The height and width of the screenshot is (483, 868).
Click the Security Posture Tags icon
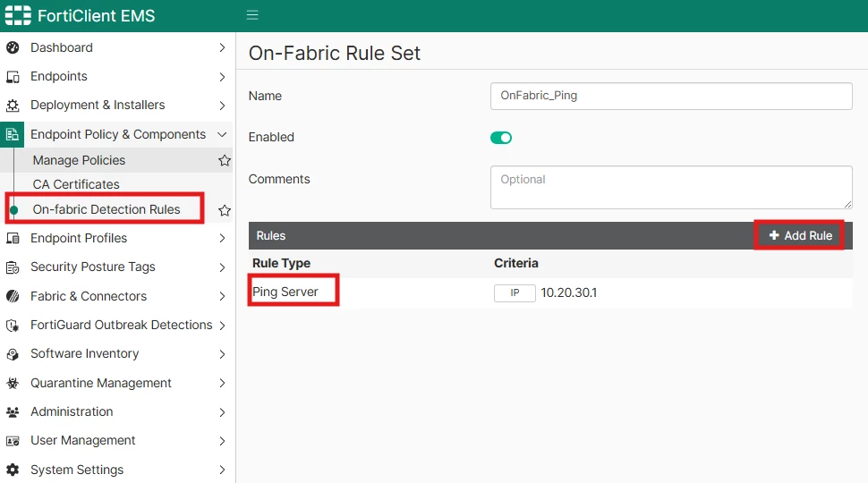point(13,267)
